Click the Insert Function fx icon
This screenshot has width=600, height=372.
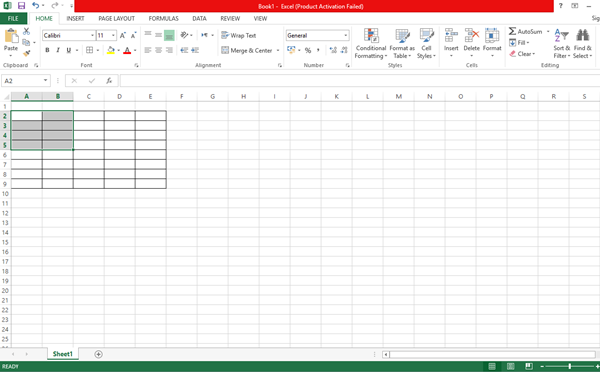tap(109, 80)
